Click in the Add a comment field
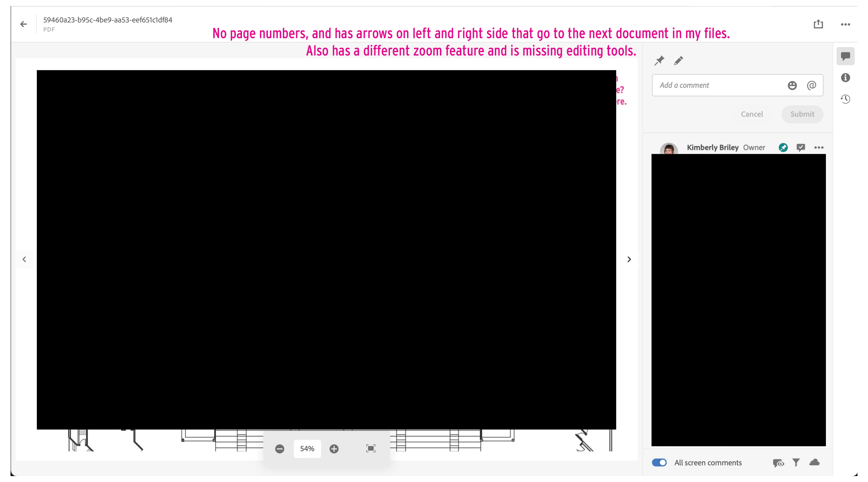 coord(718,85)
